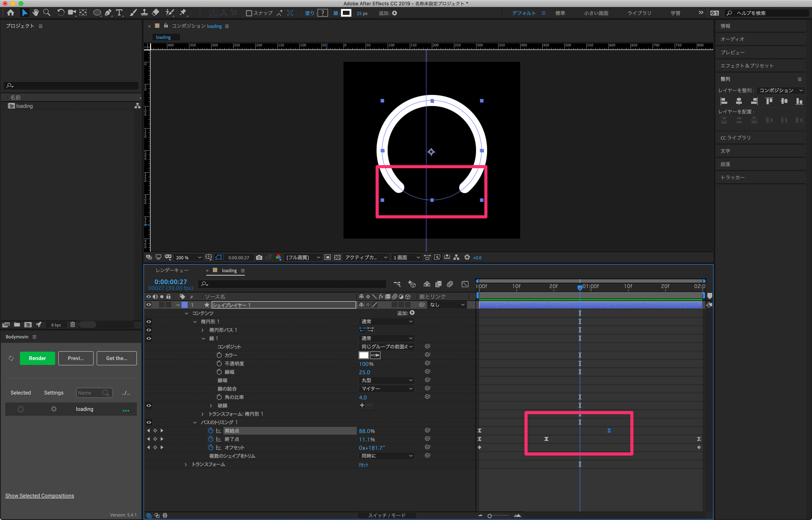
Task: Expand the layer トランスフォーム group
Action: point(186,465)
